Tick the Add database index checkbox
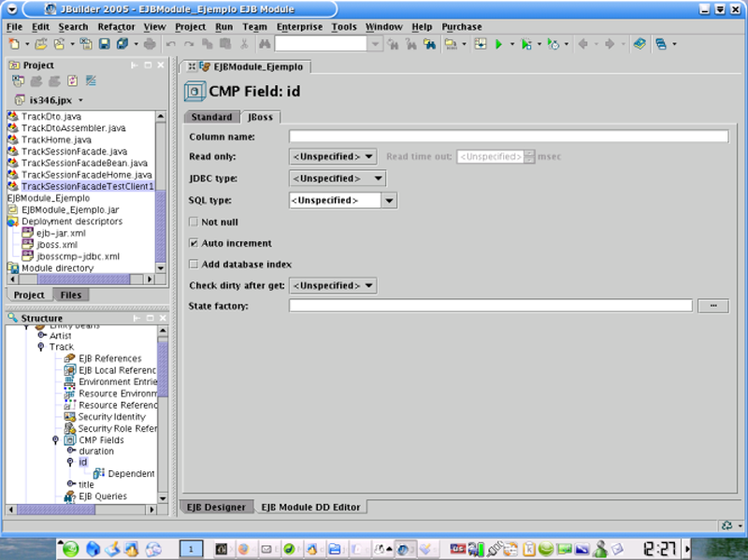 coord(194,265)
